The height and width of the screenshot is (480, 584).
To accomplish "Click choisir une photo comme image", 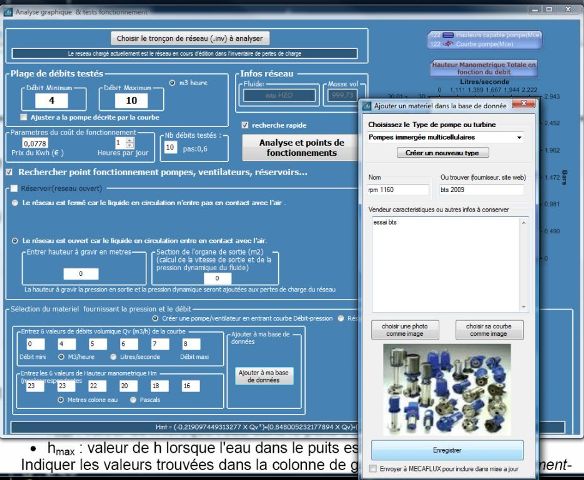I will [x=405, y=330].
